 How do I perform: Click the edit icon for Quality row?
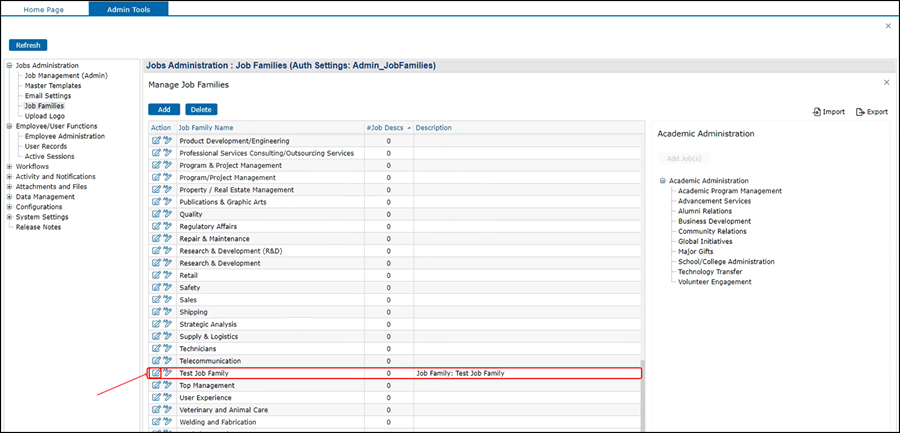(156, 214)
